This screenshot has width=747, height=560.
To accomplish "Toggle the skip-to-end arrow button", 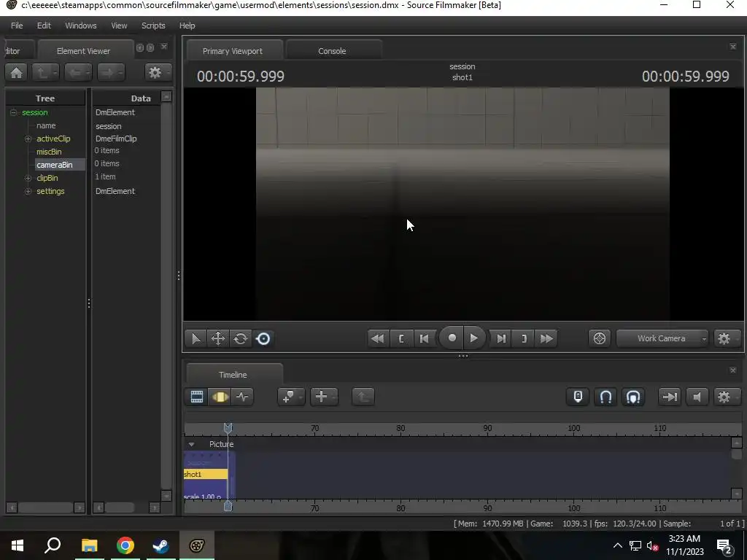I will [670, 397].
